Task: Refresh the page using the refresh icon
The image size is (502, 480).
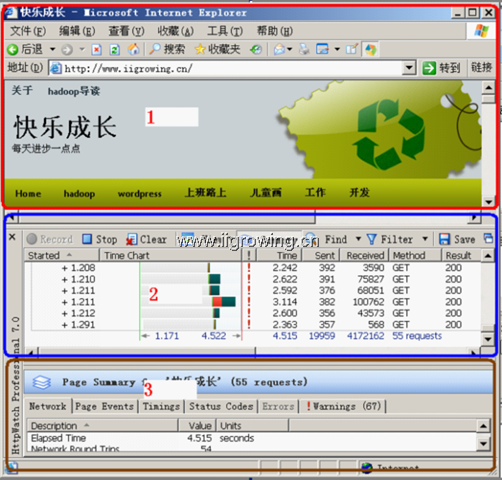Action: click(x=115, y=50)
